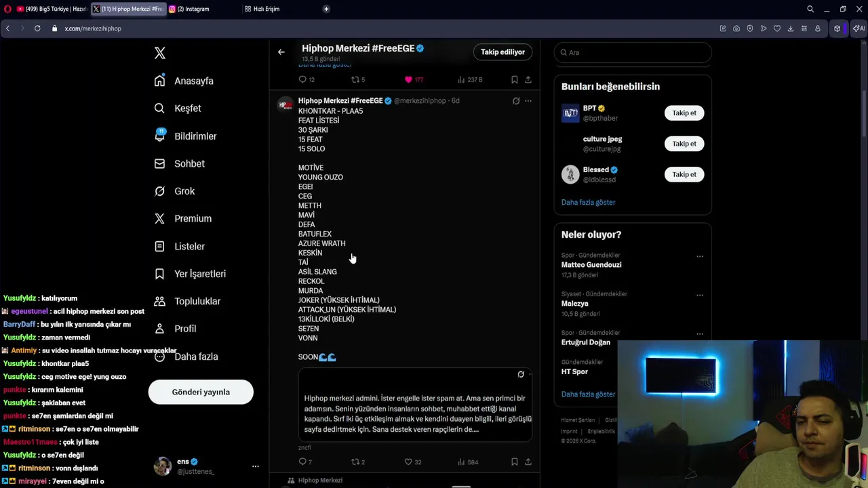Like the post with 32 likes

coord(413,462)
